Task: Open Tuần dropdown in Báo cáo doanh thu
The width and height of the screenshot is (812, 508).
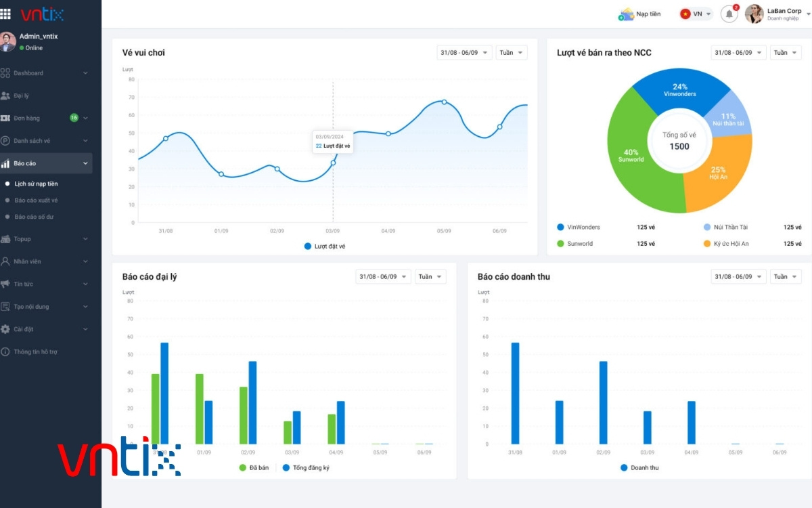Action: click(x=786, y=276)
